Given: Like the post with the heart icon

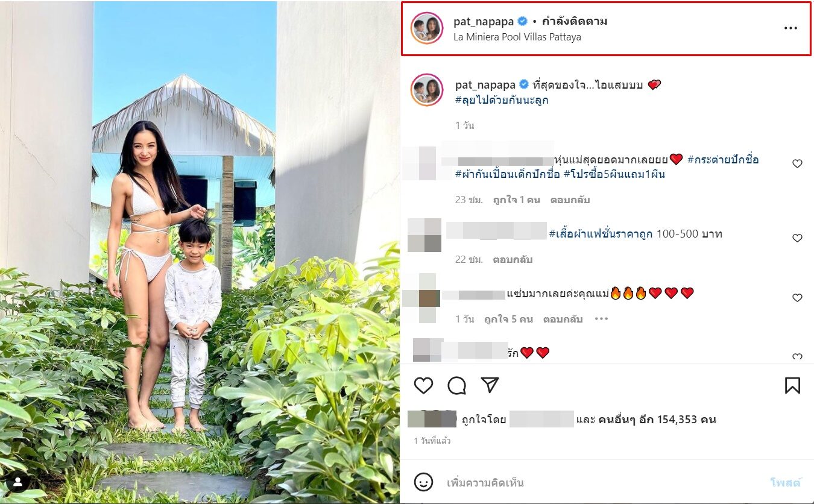Looking at the screenshot, I should click(x=423, y=385).
